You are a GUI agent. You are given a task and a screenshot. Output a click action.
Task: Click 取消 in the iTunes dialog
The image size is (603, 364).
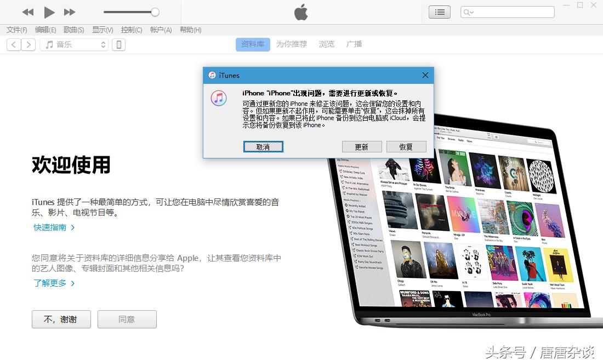[263, 147]
